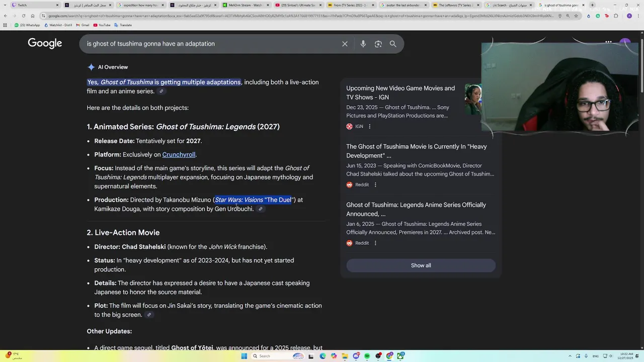Viewport: 644px width, 362px height.
Task: Click the 'Other Updates:' text
Action: (x=109, y=331)
